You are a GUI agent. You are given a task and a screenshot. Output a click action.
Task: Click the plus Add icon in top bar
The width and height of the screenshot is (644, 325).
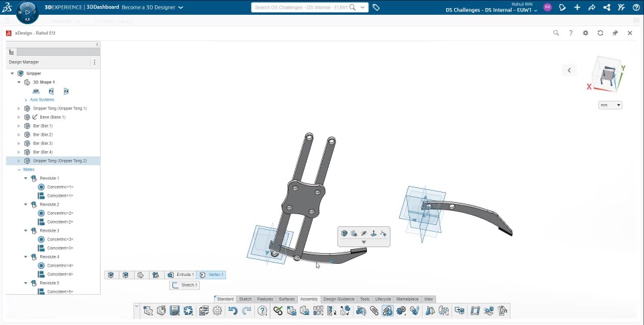coord(577,7)
